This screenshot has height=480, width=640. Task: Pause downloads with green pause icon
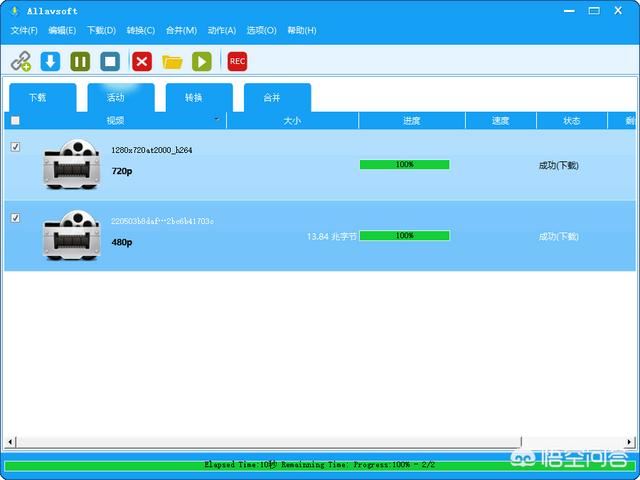click(x=80, y=62)
